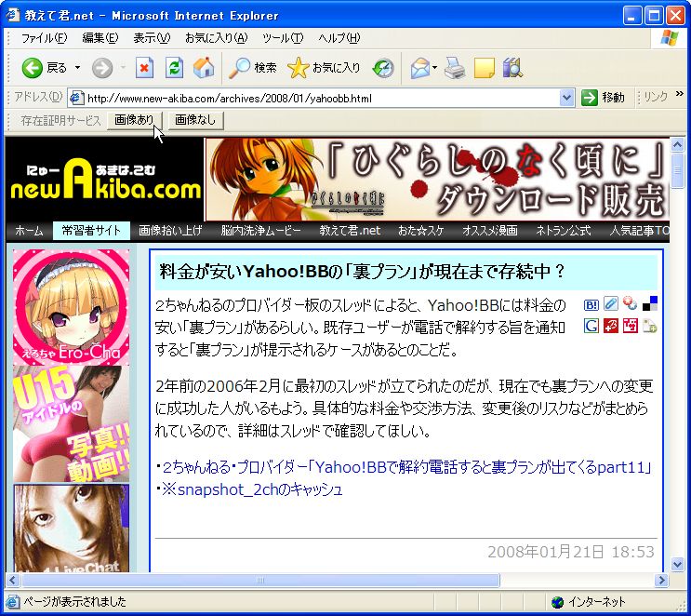Viewport: 691px width, 616px height.
Task: Click the Ero-Cha sidebar banner
Action: pyautogui.click(x=72, y=307)
